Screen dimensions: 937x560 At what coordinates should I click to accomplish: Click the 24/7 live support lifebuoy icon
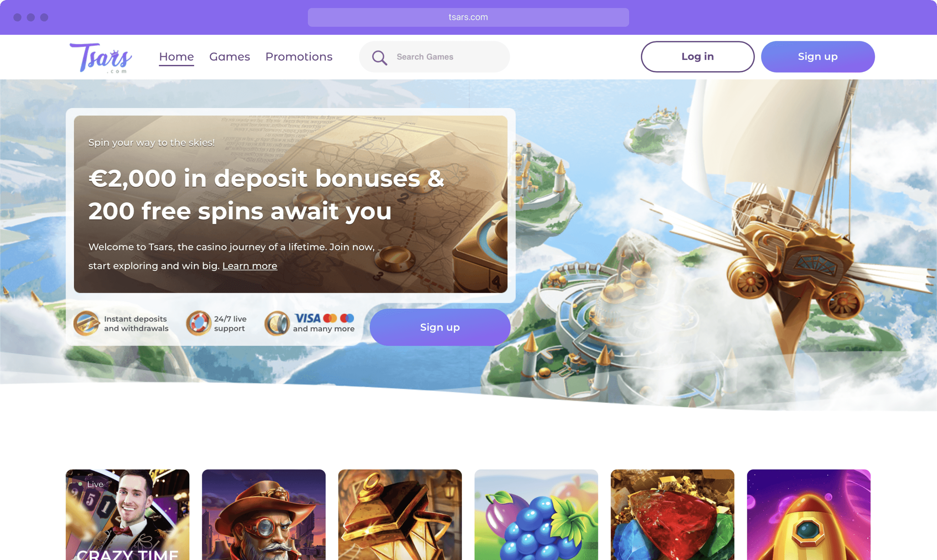(198, 323)
